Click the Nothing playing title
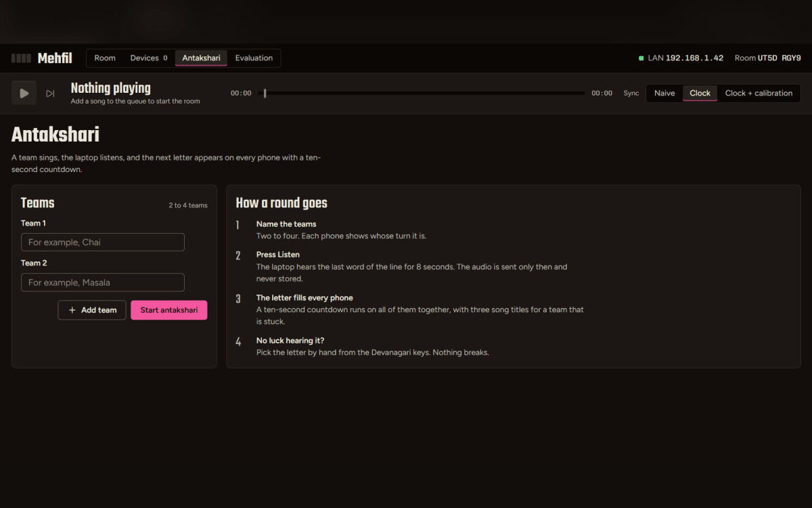Viewport: 812px width, 508px height. (111, 88)
